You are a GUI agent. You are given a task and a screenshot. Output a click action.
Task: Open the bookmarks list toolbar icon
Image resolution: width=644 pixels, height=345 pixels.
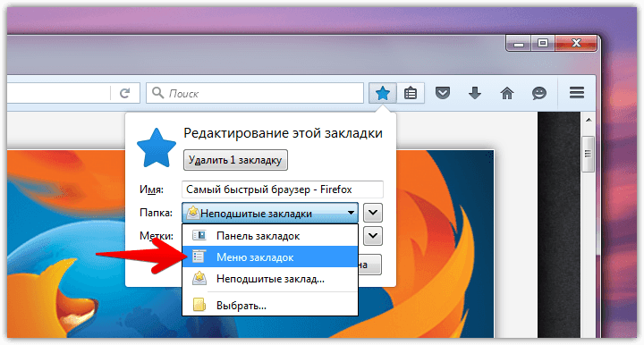411,93
